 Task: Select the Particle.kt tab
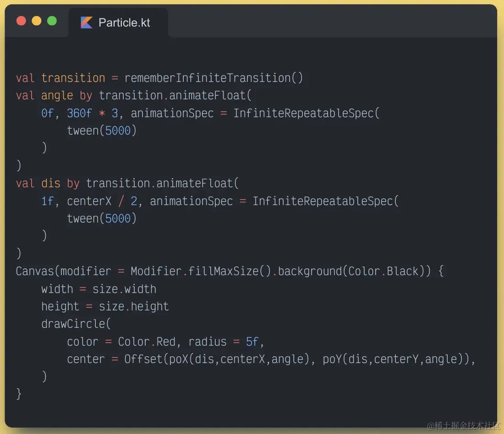click(118, 22)
